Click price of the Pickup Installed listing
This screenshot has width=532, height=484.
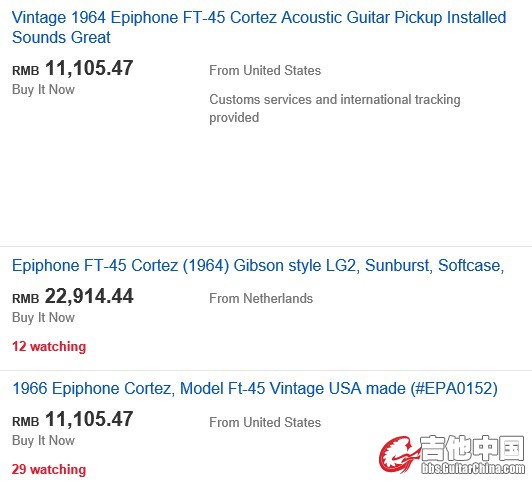point(73,68)
